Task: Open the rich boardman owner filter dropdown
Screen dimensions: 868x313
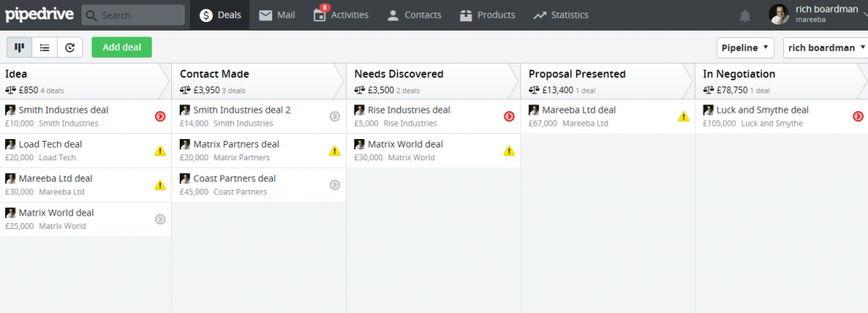Action: point(826,48)
